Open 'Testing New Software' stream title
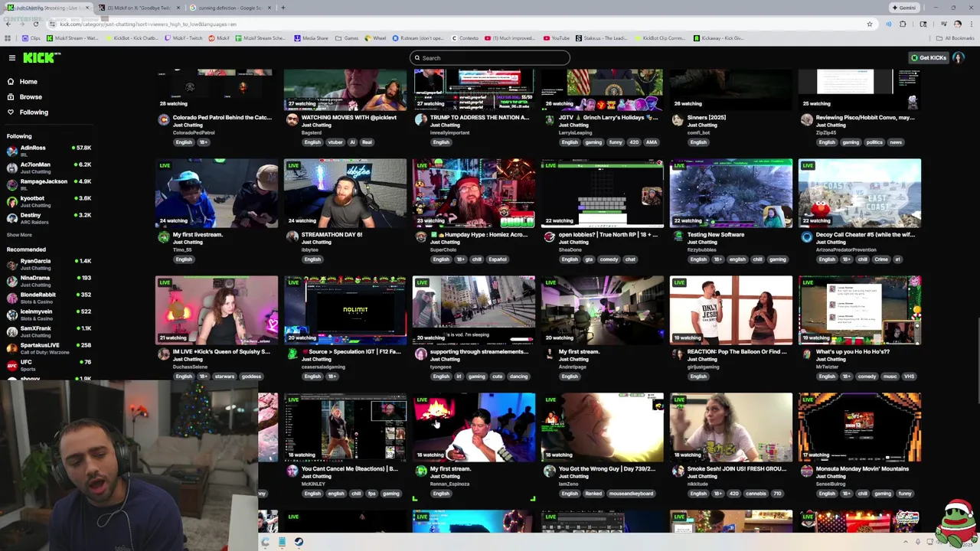Image resolution: width=980 pixels, height=551 pixels. pyautogui.click(x=715, y=234)
